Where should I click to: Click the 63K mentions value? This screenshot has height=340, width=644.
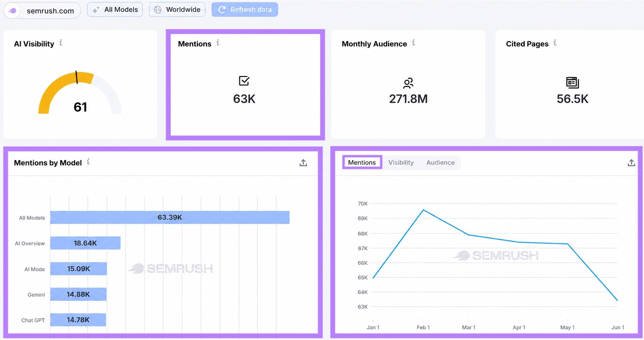[x=244, y=99]
